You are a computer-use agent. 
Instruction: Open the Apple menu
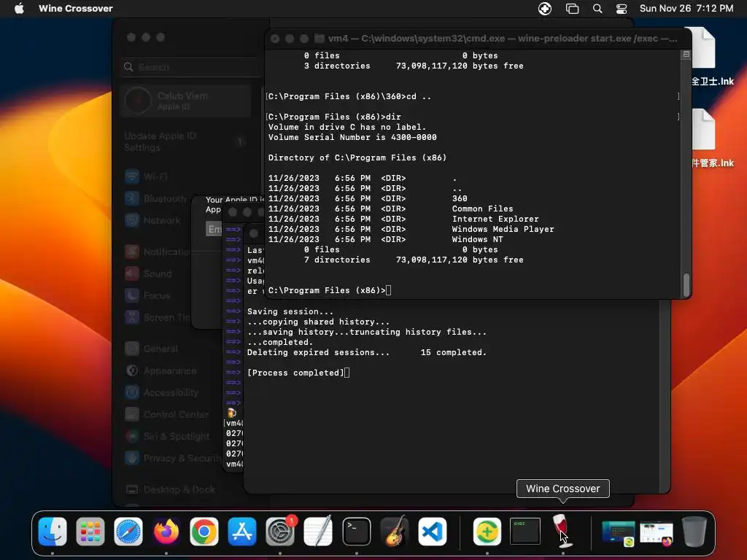19,8
